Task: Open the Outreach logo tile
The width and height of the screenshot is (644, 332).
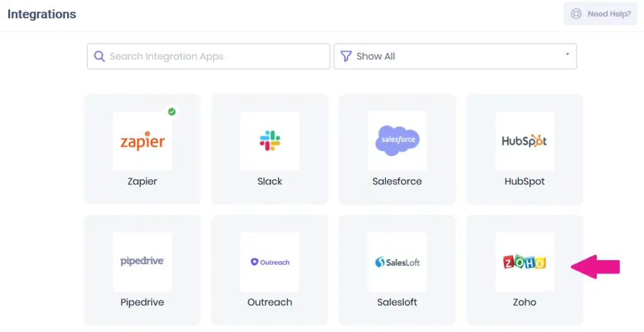Action: click(270, 262)
